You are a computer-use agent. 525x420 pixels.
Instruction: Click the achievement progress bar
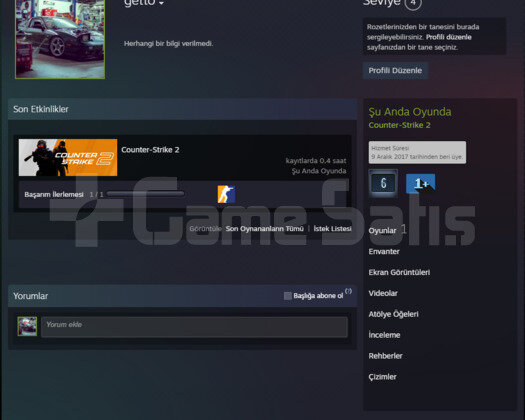pyautogui.click(x=145, y=194)
